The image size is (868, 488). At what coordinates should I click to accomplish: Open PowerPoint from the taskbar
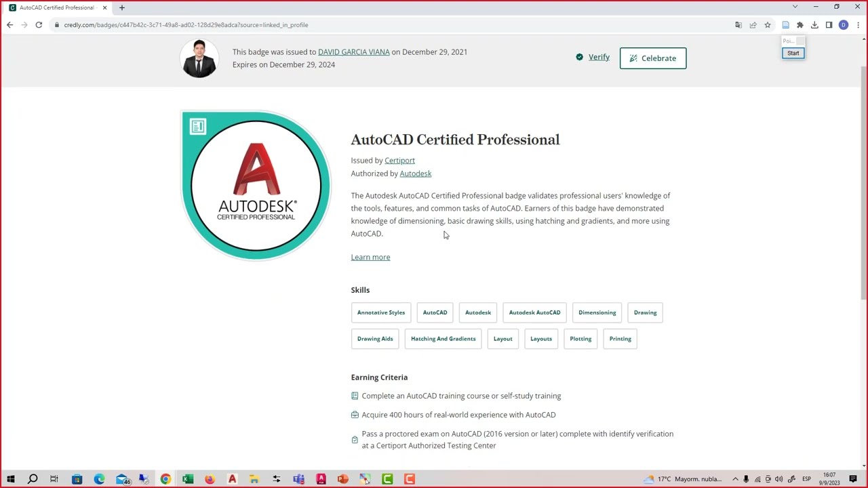[x=343, y=479]
